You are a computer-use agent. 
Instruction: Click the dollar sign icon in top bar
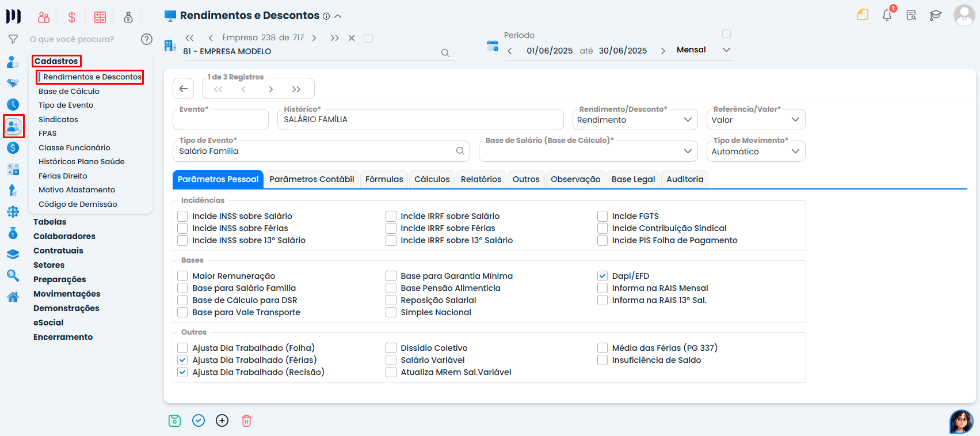72,17
